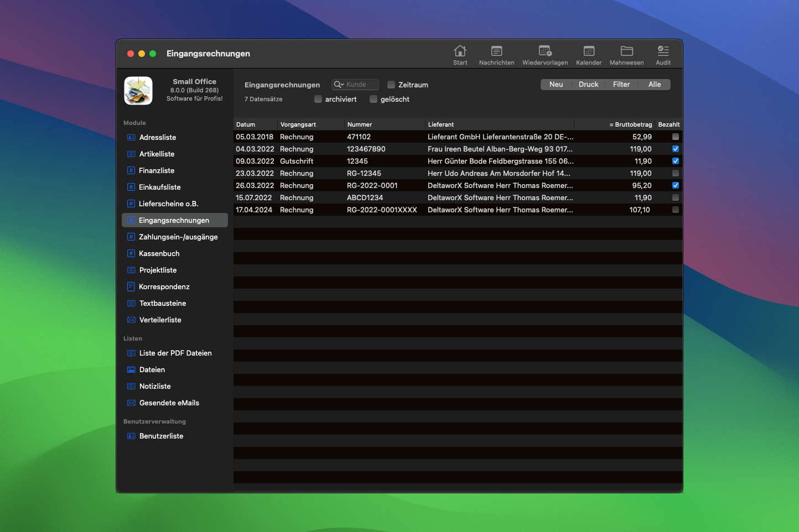Open Nachrichten messages icon
799x532 pixels.
tap(496, 51)
